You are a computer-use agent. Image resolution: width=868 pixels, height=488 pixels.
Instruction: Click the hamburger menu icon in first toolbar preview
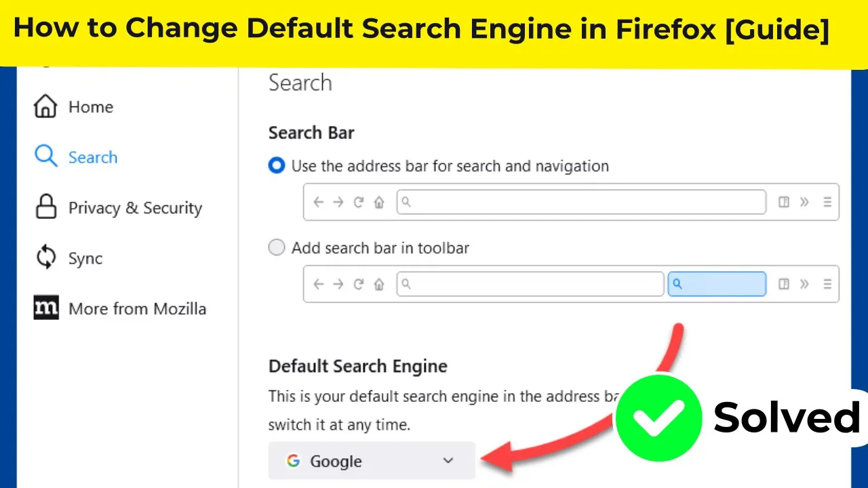827,202
